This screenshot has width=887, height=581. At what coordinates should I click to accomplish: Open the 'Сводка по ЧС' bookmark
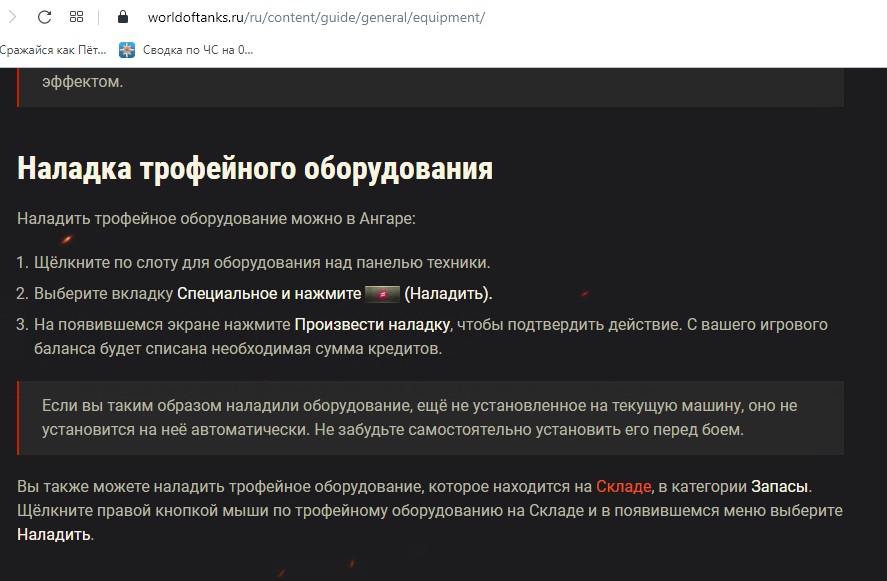point(186,50)
